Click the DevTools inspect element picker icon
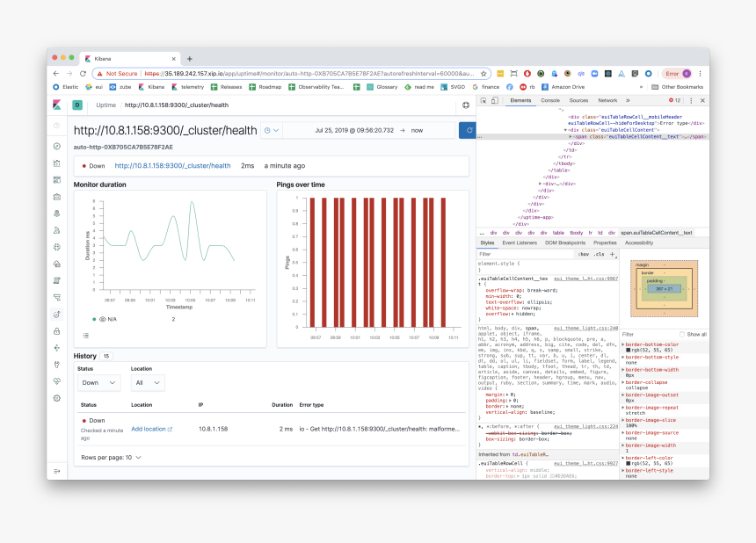This screenshot has height=543, width=756. [484, 101]
